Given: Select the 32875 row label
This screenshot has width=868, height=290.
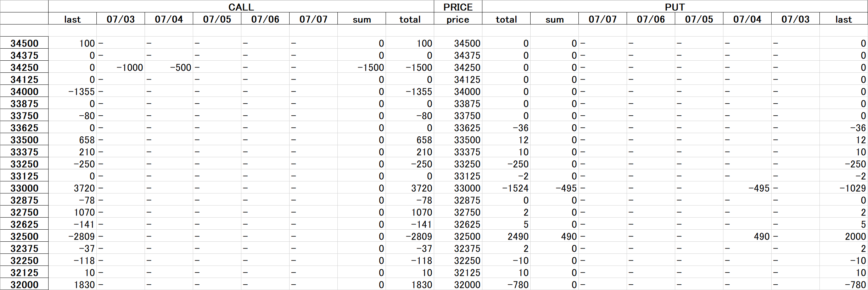Looking at the screenshot, I should [24, 200].
